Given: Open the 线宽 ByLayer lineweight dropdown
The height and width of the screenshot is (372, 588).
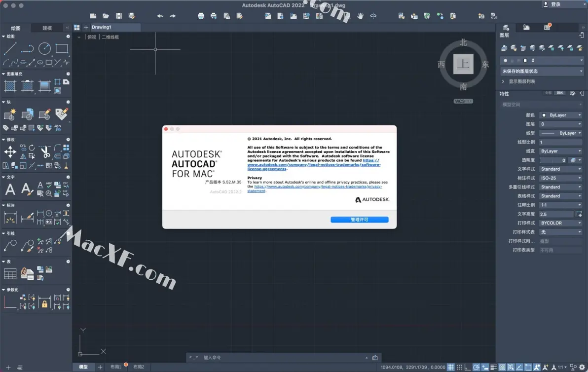Looking at the screenshot, I should point(561,151).
